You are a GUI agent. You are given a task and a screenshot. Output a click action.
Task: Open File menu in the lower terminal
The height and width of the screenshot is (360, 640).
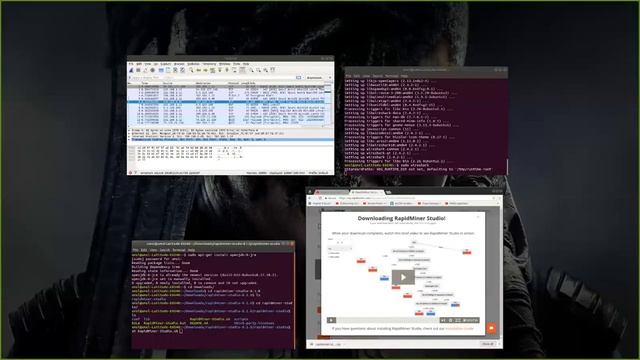pos(135,250)
